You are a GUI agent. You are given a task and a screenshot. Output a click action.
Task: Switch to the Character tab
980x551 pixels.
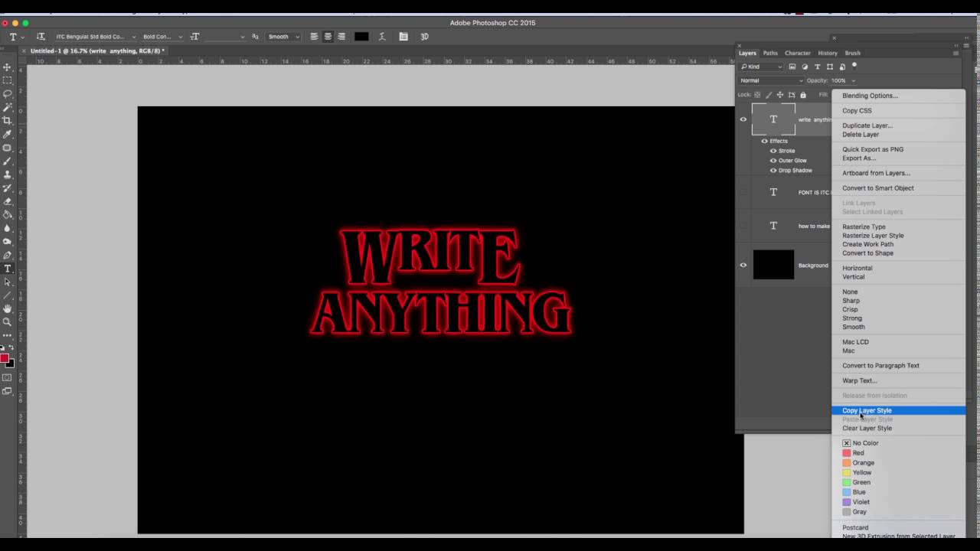797,53
